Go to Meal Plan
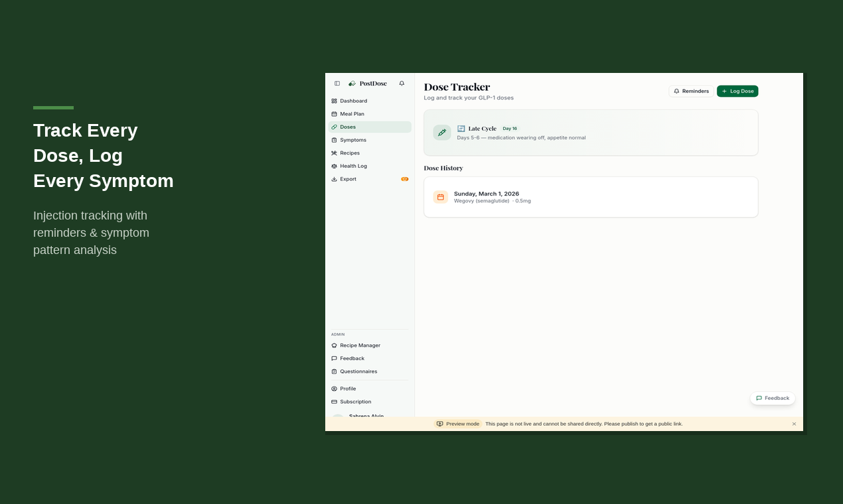The width and height of the screenshot is (843, 504). pos(370,114)
